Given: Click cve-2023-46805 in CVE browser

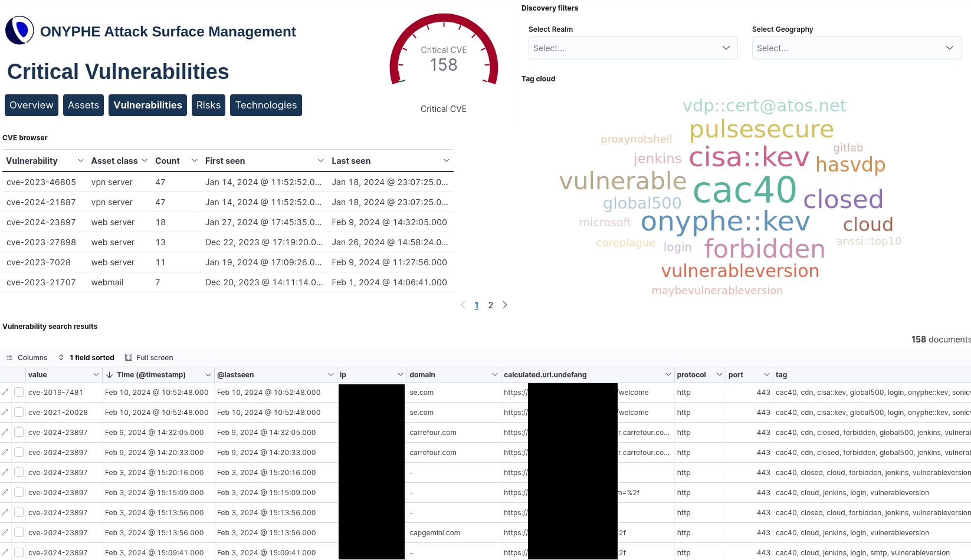Looking at the screenshot, I should click(41, 182).
